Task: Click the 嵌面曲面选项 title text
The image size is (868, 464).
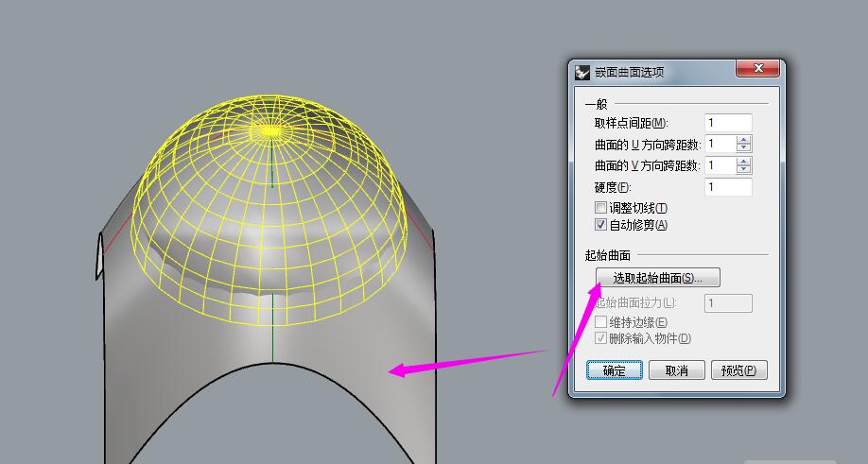Action: coord(629,72)
